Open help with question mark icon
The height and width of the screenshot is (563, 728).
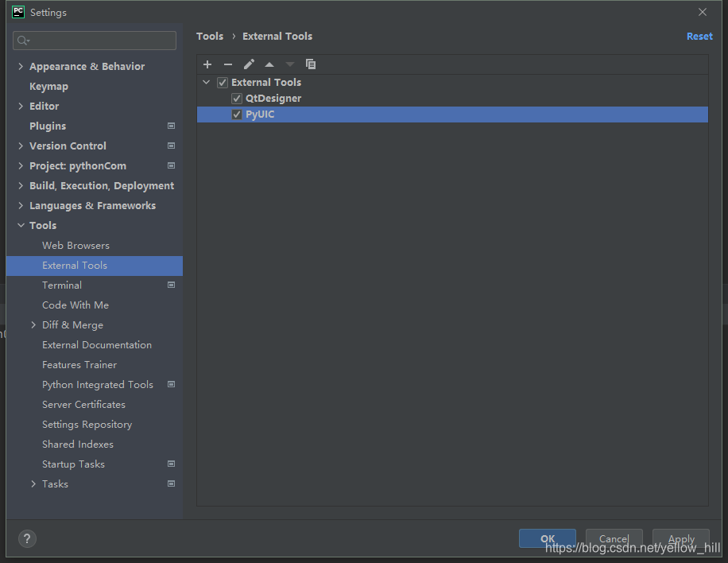click(27, 539)
